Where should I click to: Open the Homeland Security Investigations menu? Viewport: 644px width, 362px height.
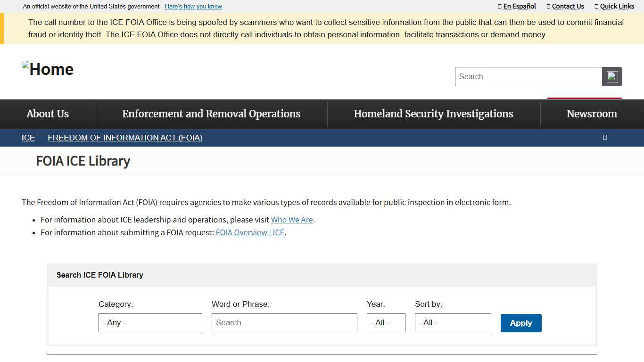[x=433, y=114]
